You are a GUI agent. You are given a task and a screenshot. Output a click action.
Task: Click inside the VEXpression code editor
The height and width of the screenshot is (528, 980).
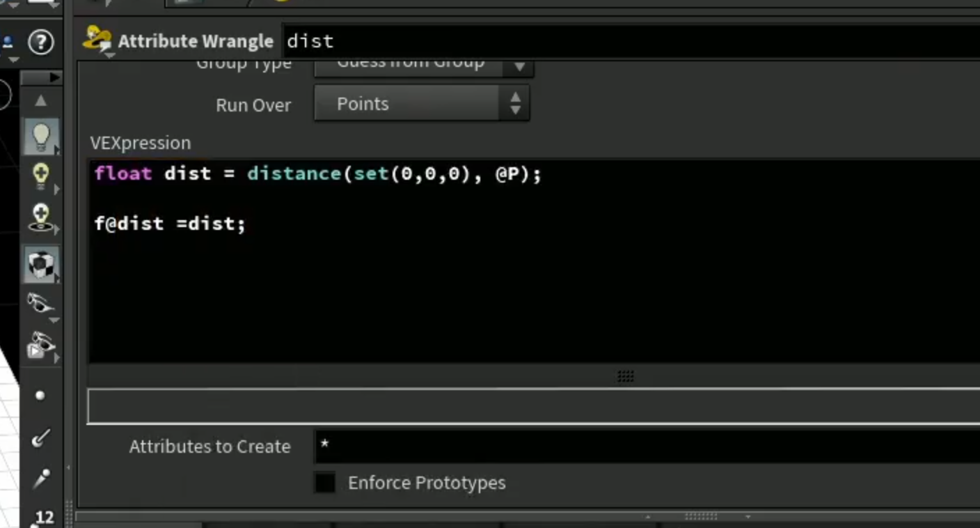534,261
